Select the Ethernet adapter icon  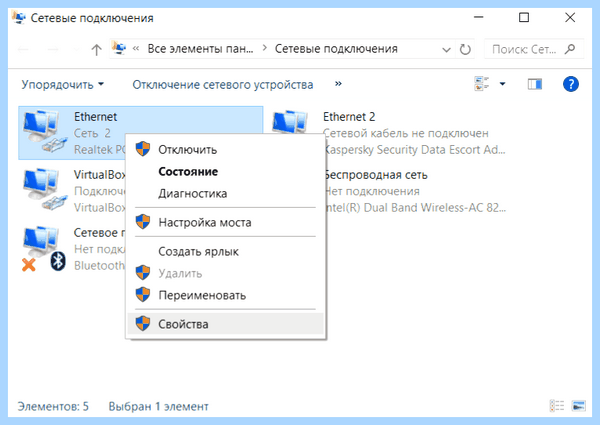(43, 132)
